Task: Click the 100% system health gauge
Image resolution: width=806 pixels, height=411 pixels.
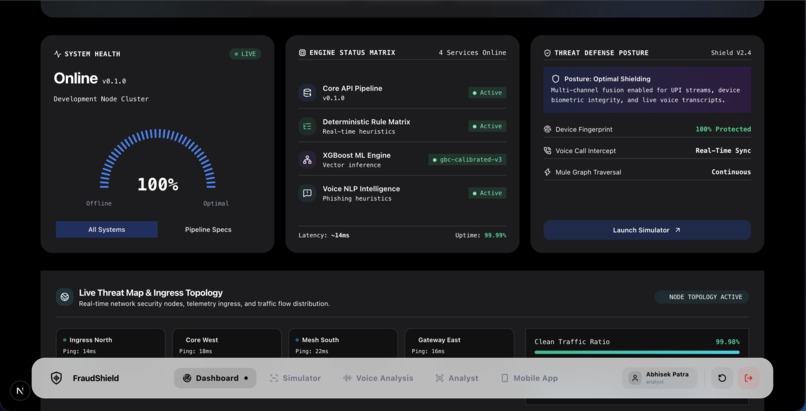Action: 158,160
